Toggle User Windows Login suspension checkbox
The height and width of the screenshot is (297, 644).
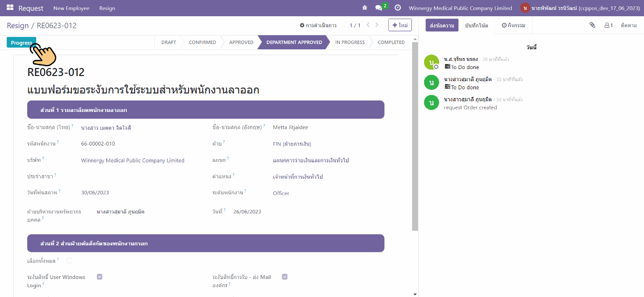(x=100, y=277)
